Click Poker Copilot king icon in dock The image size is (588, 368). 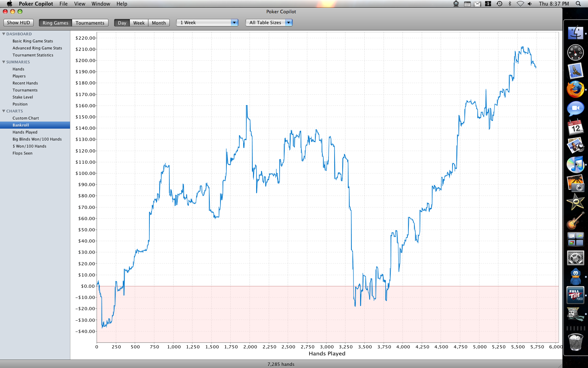click(x=575, y=314)
